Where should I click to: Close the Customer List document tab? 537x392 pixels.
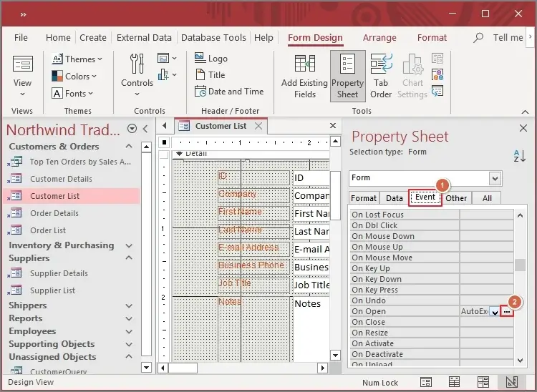click(259, 126)
